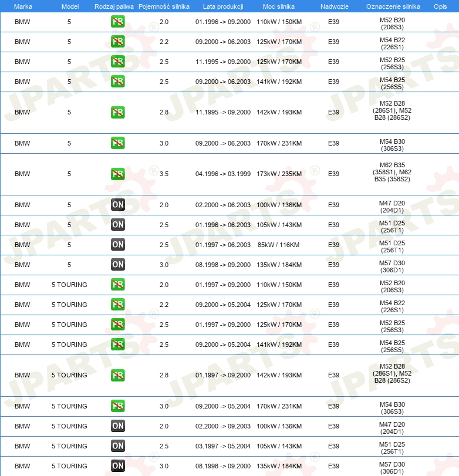Click the PB petrol icon for BMW 5 2.0 110kW
The image size is (459, 476).
pyautogui.click(x=118, y=22)
